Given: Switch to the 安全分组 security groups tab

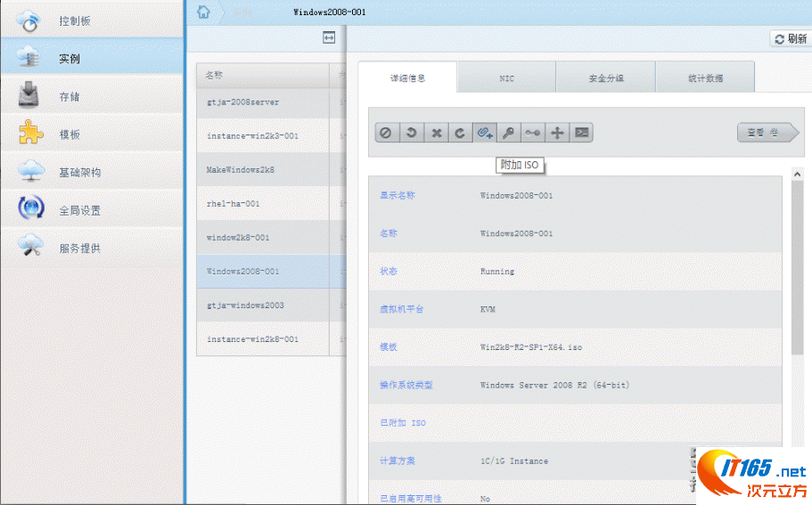Looking at the screenshot, I should coord(606,78).
